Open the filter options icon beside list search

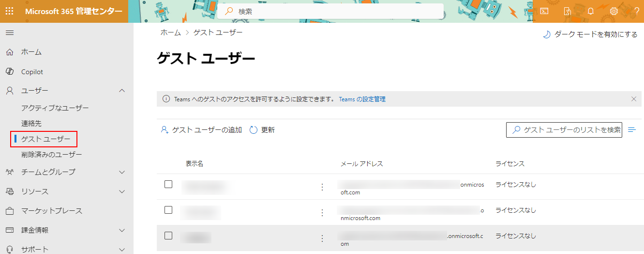click(x=631, y=130)
